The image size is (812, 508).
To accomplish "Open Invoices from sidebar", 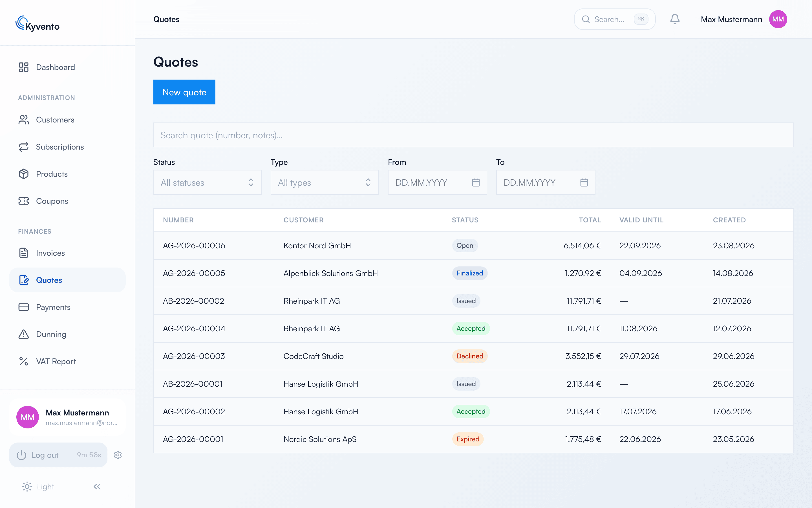I will click(x=67, y=253).
